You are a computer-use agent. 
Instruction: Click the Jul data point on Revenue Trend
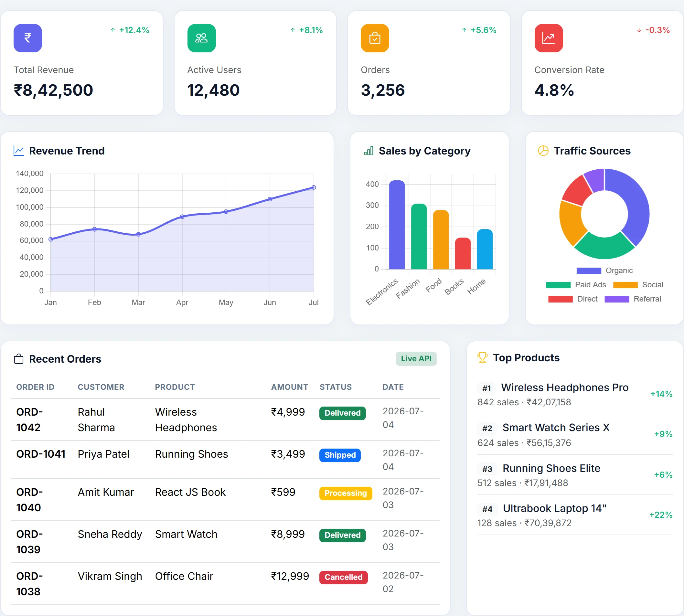click(x=314, y=187)
